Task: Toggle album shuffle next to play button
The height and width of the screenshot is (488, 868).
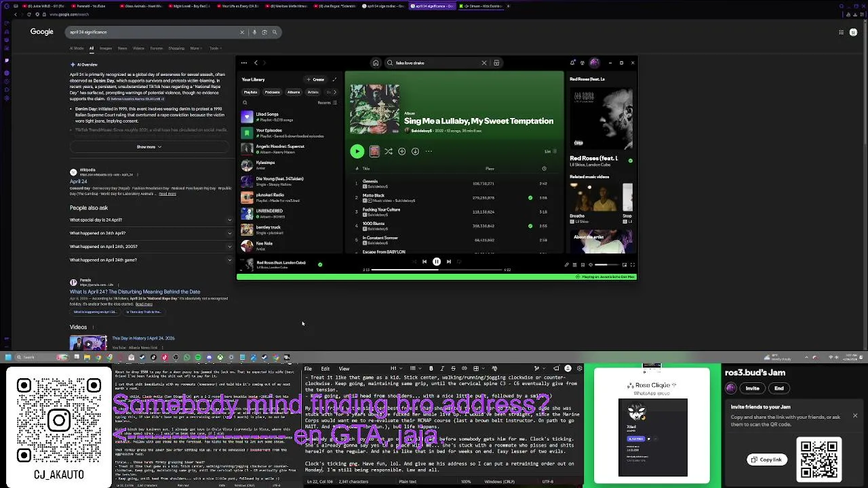Action: [389, 151]
